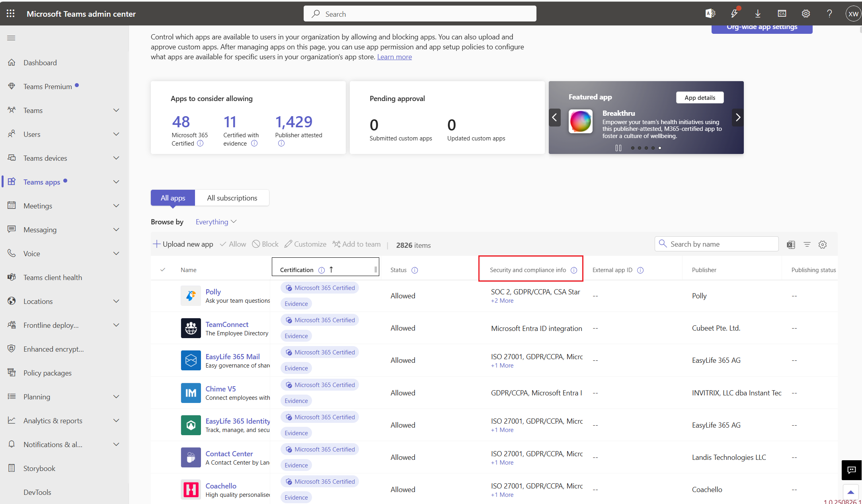Click the App details button
Viewport: 862px width, 504px height.
tap(700, 97)
